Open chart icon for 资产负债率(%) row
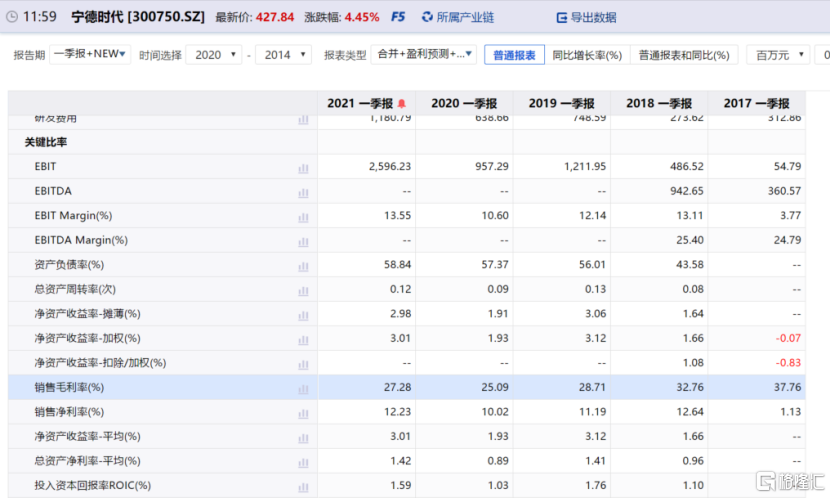831x498 pixels. tap(303, 266)
